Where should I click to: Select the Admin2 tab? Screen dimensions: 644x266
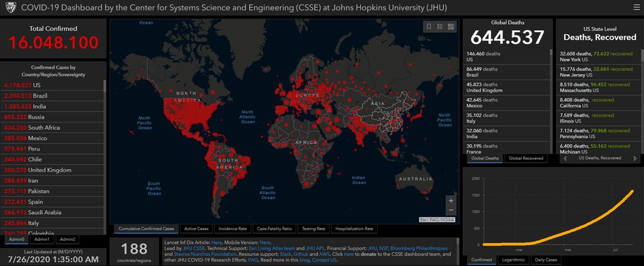[x=67, y=239]
